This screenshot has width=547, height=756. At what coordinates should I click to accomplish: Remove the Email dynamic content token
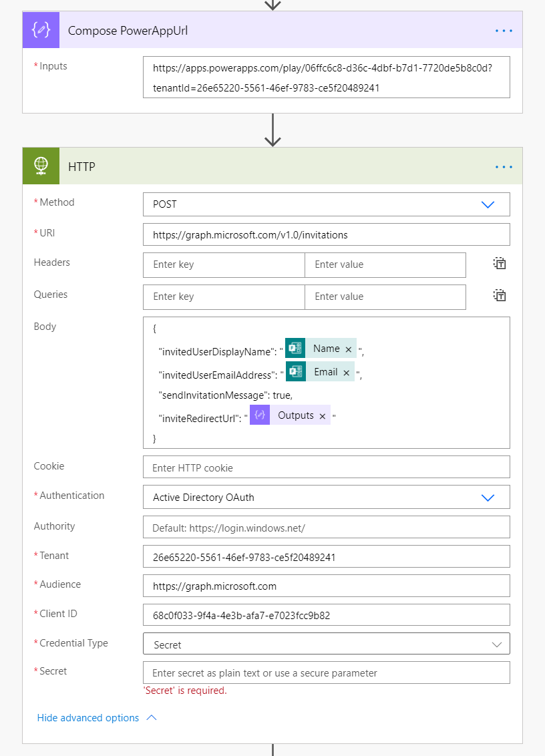tap(347, 373)
